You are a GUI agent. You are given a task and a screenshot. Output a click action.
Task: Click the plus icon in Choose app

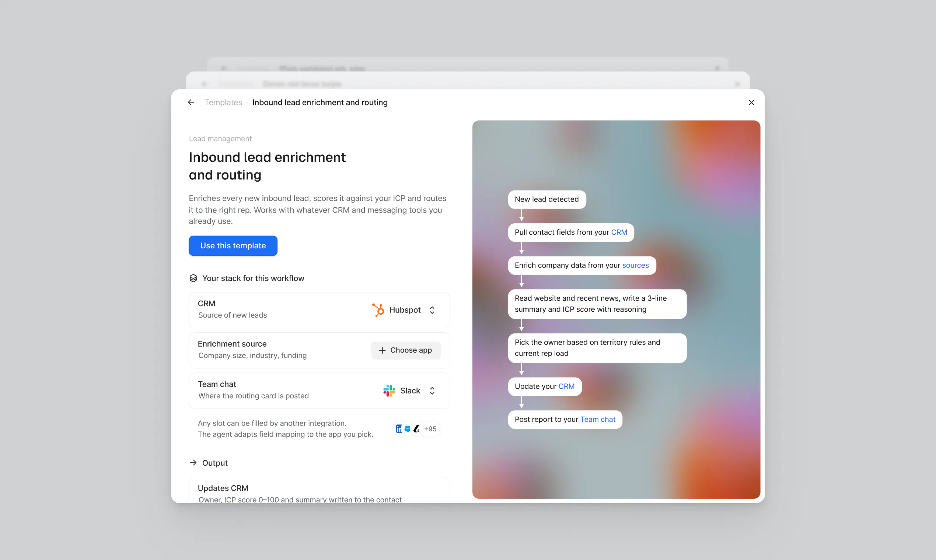pyautogui.click(x=382, y=350)
